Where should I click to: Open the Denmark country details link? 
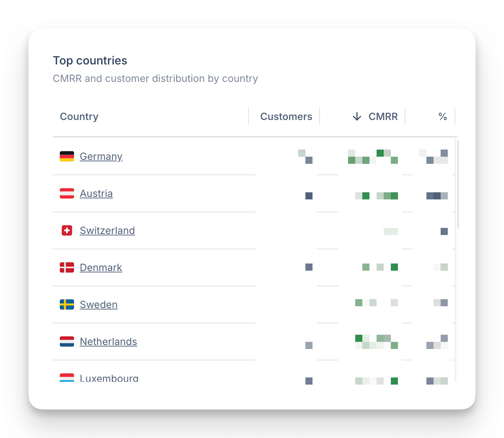pyautogui.click(x=101, y=267)
